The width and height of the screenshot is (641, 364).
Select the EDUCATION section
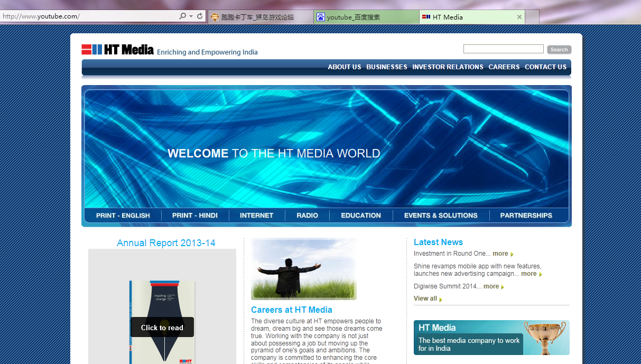coord(361,216)
